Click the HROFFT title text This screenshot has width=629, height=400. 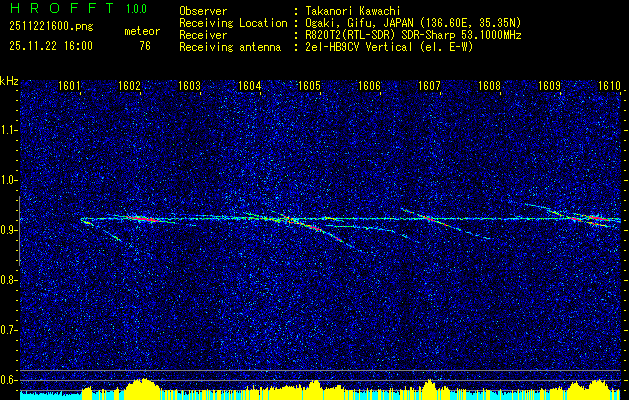click(62, 8)
